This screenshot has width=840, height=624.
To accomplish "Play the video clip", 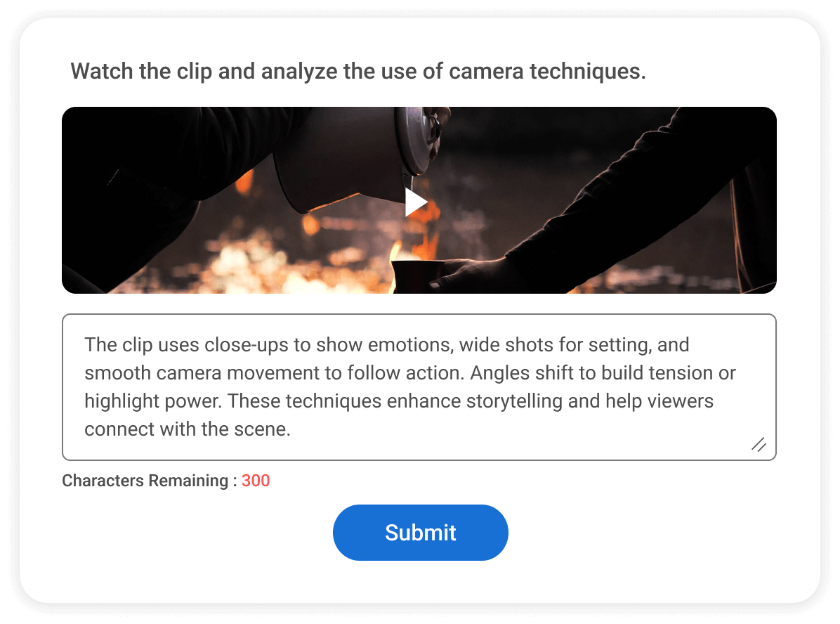I will click(x=416, y=202).
